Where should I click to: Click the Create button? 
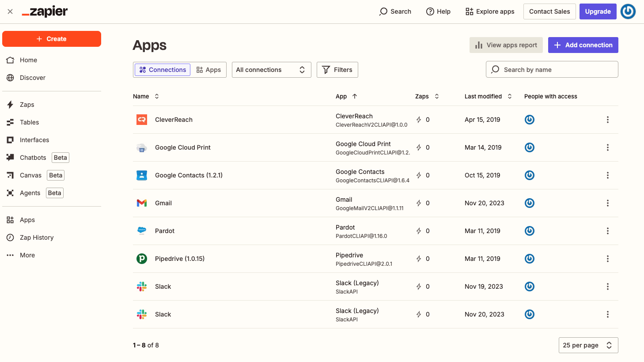point(52,39)
